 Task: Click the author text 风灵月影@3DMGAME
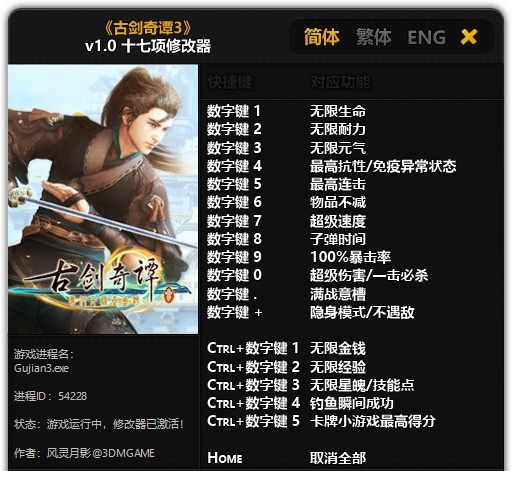[x=100, y=453]
